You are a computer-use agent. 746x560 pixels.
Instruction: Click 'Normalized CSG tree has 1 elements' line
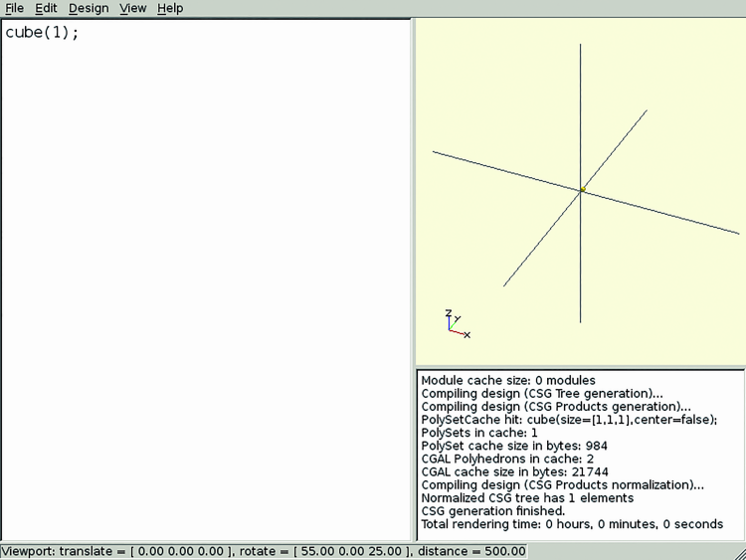point(527,497)
